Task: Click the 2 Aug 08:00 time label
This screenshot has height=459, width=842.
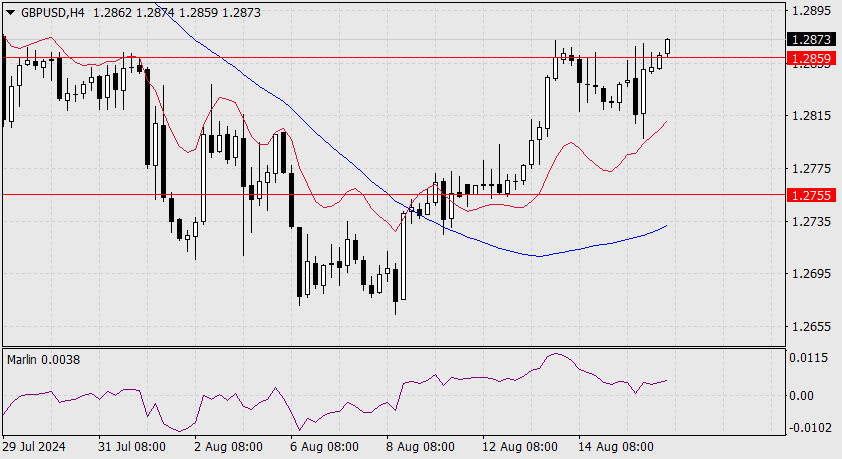Action: click(x=228, y=447)
